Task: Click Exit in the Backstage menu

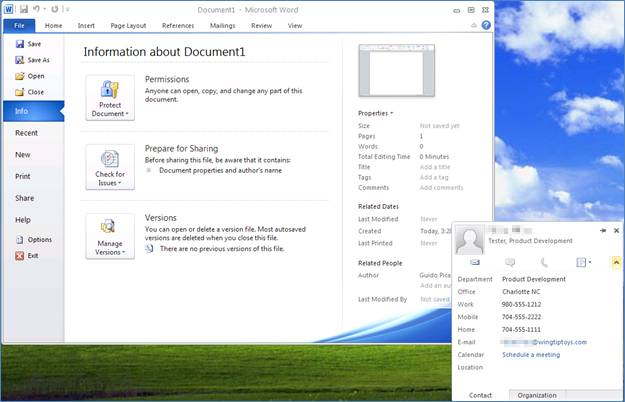Action: [x=27, y=256]
